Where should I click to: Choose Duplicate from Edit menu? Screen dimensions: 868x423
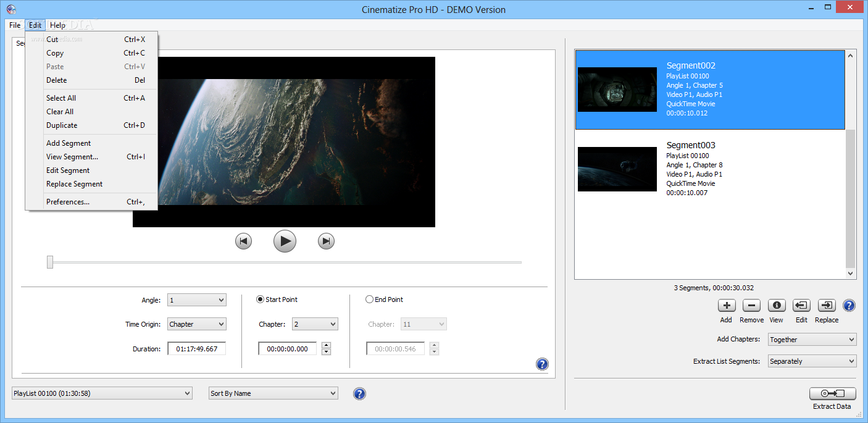[x=91, y=125]
